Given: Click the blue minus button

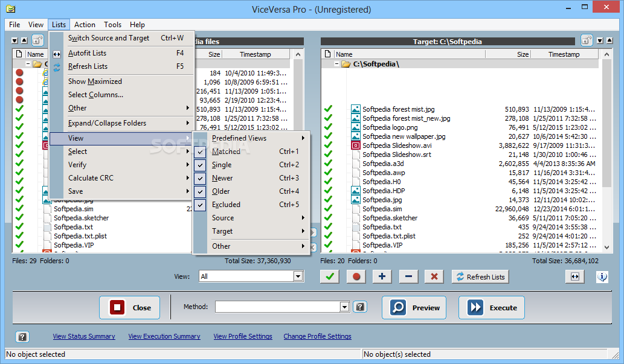Looking at the screenshot, I should coord(408,276).
